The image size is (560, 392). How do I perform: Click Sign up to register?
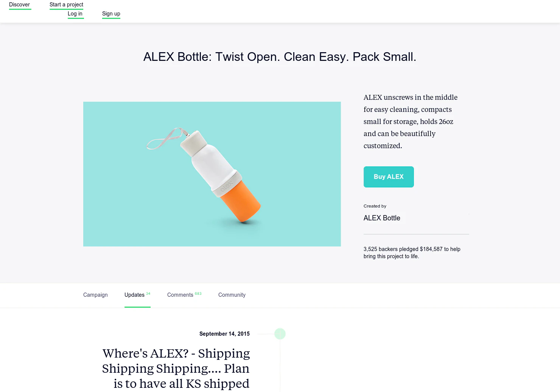coord(111,14)
